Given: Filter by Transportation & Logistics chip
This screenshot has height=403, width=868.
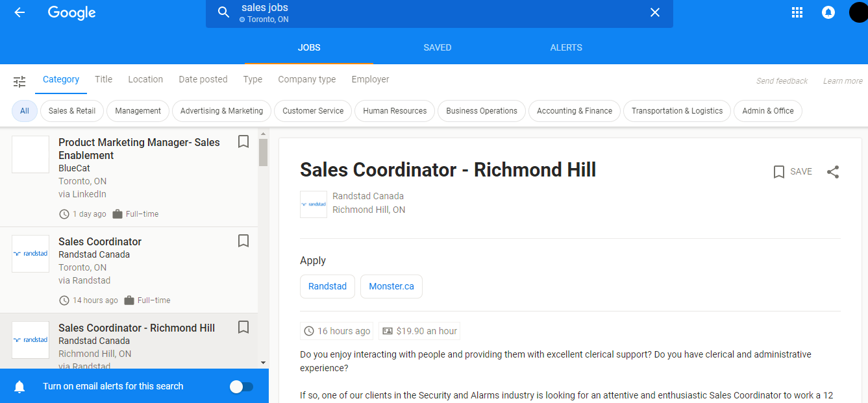Looking at the screenshot, I should pyautogui.click(x=677, y=111).
